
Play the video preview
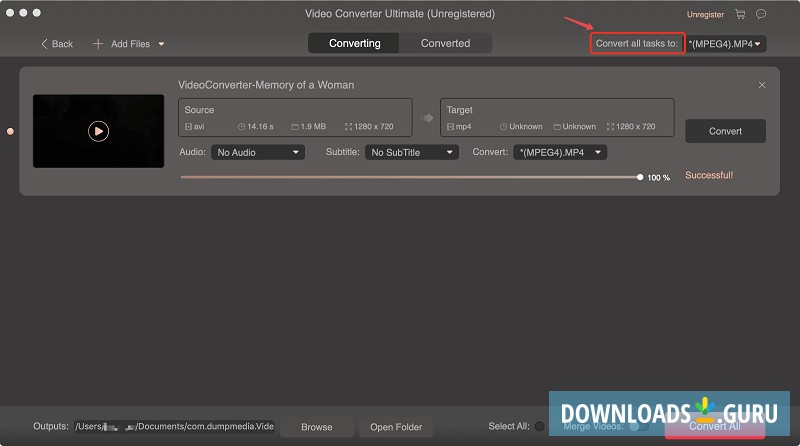[98, 131]
